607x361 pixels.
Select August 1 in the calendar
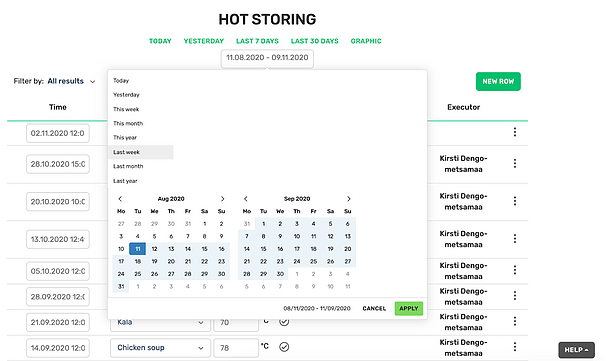[x=204, y=224]
